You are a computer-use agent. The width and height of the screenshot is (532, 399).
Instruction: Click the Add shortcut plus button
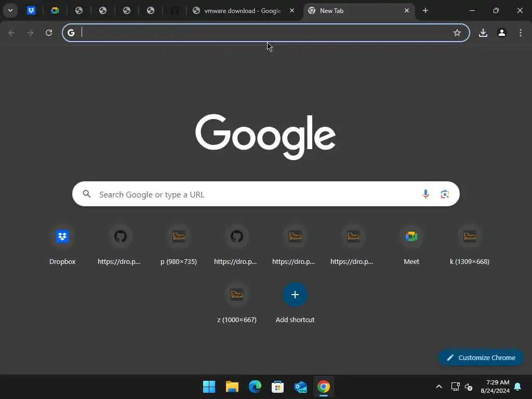(295, 295)
